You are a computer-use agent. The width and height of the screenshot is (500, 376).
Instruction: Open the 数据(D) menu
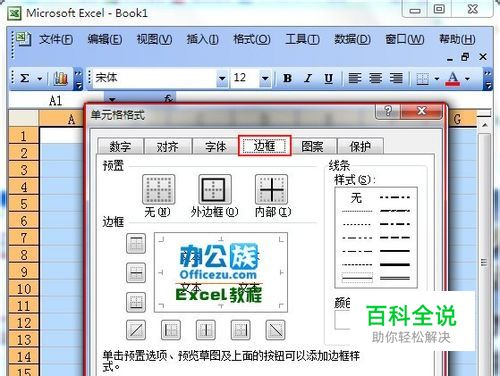point(353,39)
